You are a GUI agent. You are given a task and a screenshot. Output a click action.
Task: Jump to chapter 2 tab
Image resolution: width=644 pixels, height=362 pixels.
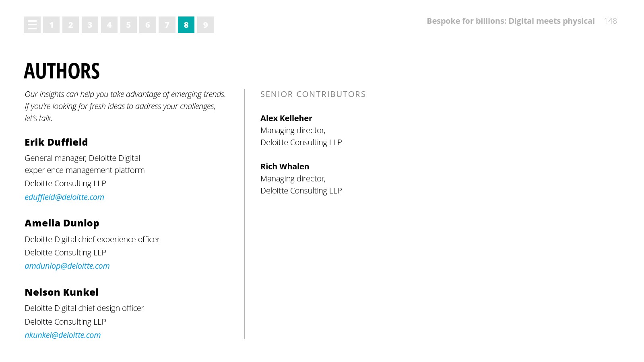pyautogui.click(x=70, y=25)
